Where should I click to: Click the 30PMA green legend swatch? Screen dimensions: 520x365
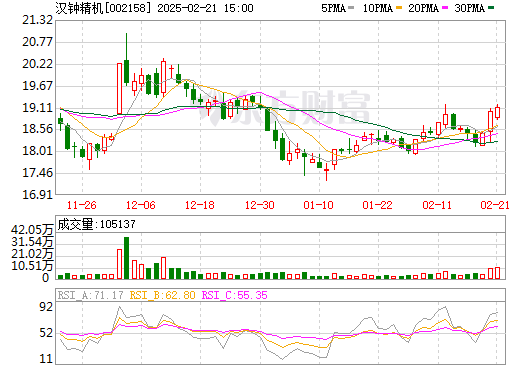(491, 8)
